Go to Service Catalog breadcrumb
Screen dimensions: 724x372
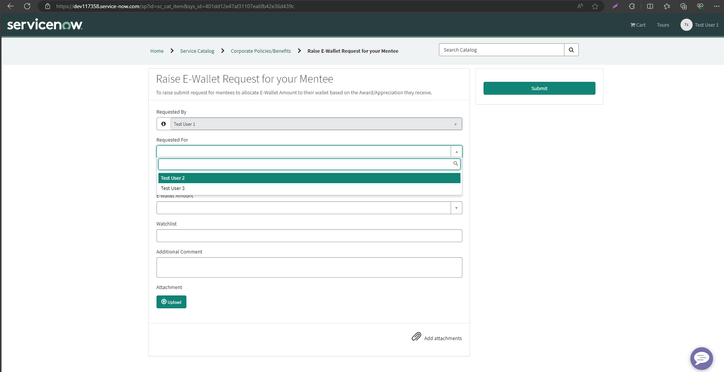tap(197, 51)
